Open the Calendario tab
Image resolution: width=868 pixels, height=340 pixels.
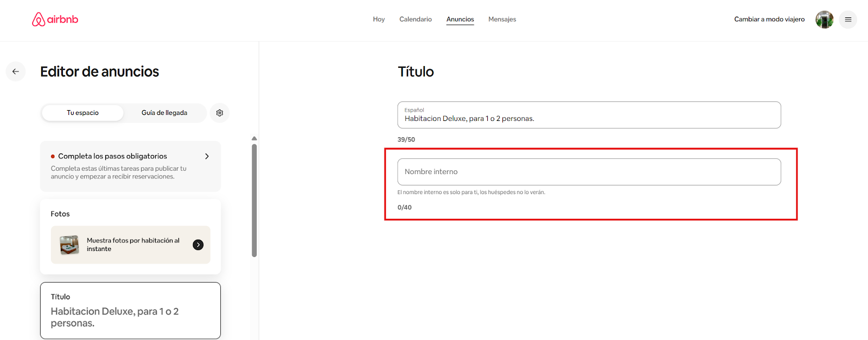(416, 20)
